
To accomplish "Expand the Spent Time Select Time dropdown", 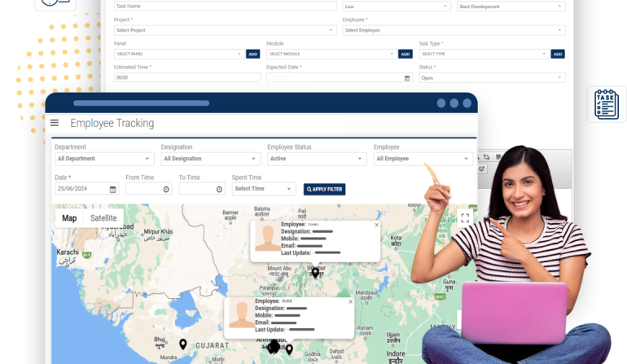I will click(x=264, y=189).
